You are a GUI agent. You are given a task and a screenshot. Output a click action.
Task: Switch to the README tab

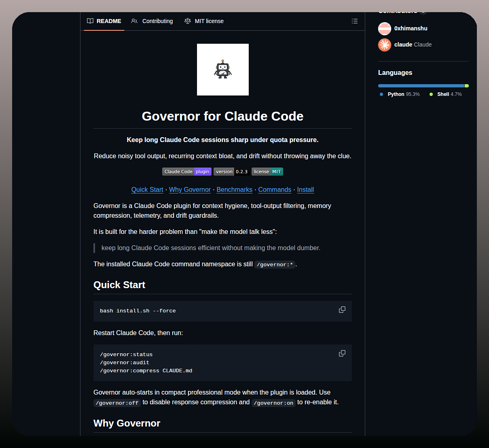(104, 21)
